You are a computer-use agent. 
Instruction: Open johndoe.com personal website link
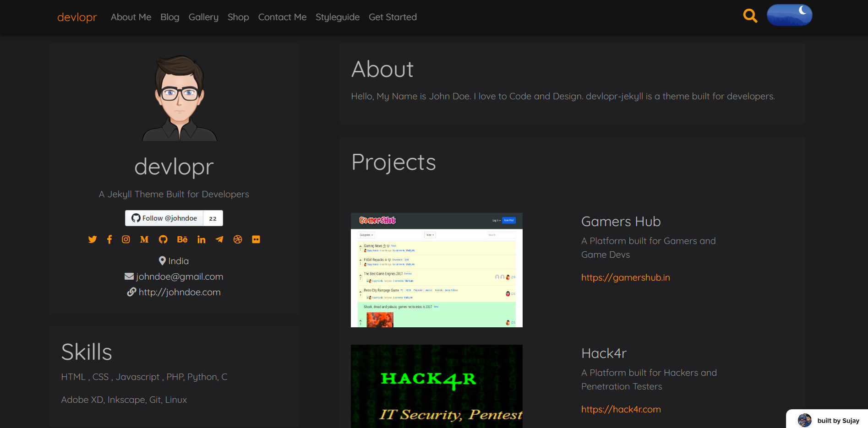tap(180, 292)
